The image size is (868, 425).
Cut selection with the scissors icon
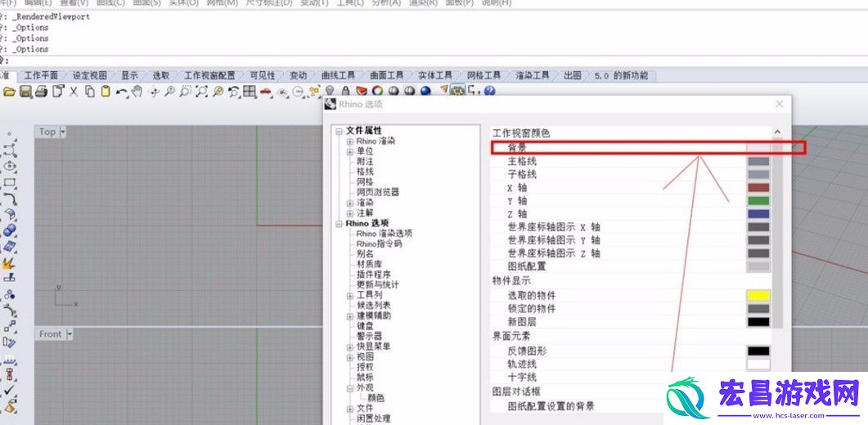tap(73, 92)
